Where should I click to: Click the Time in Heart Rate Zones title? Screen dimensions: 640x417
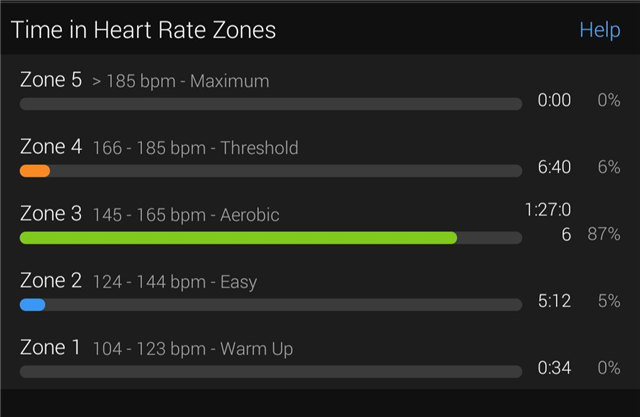coord(143,30)
